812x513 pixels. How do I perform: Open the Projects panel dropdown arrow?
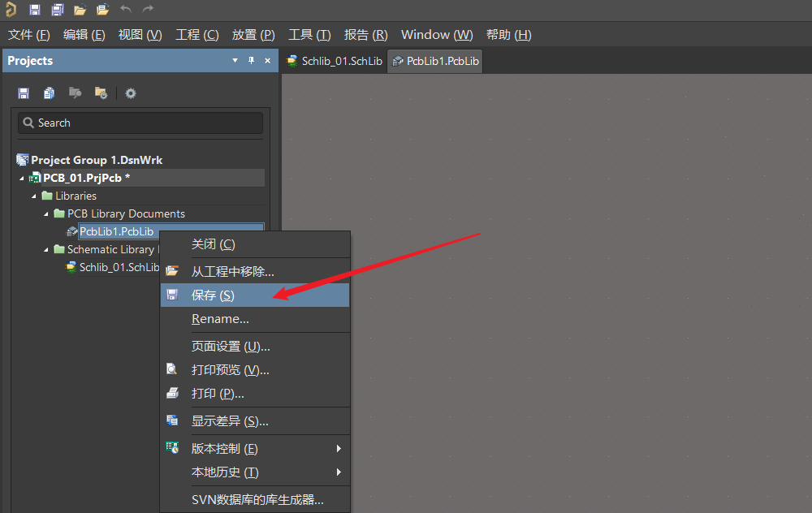235,61
